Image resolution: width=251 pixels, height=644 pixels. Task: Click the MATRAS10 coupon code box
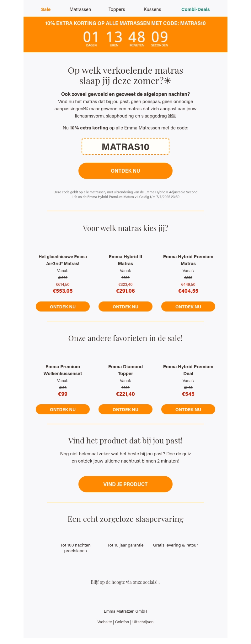click(125, 147)
